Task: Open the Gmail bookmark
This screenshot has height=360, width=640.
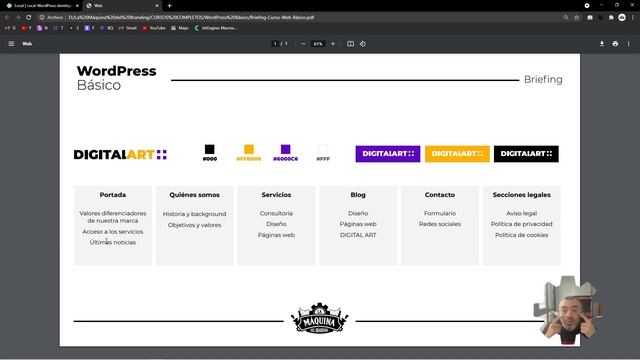Action: tap(127, 28)
